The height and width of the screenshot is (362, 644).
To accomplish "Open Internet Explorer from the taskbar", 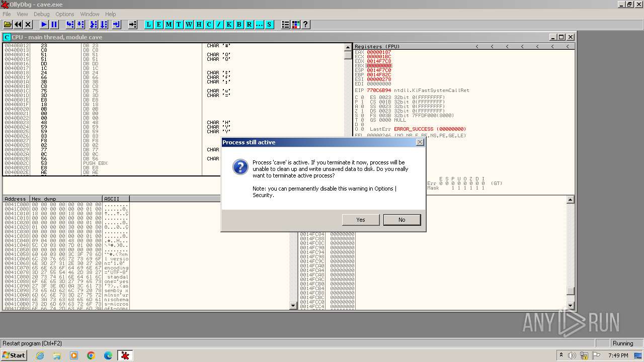I will click(40, 355).
